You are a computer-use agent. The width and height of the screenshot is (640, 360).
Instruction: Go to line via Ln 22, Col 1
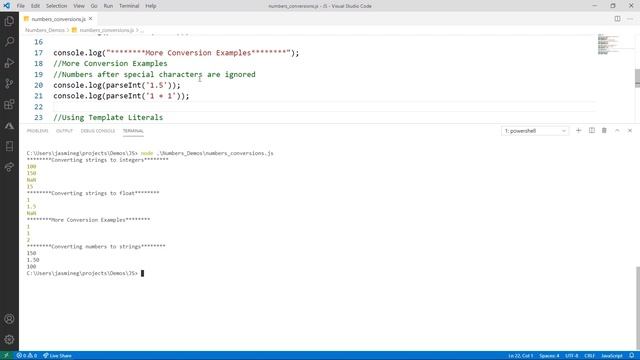coord(520,356)
